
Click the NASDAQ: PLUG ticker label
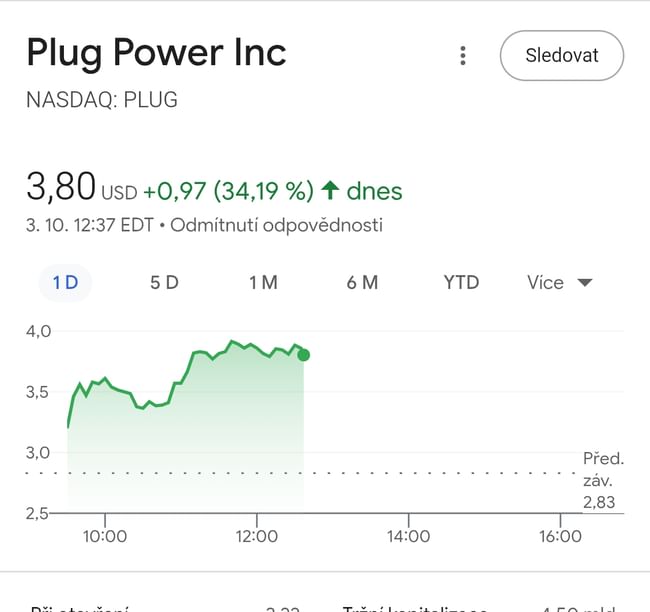(x=102, y=100)
